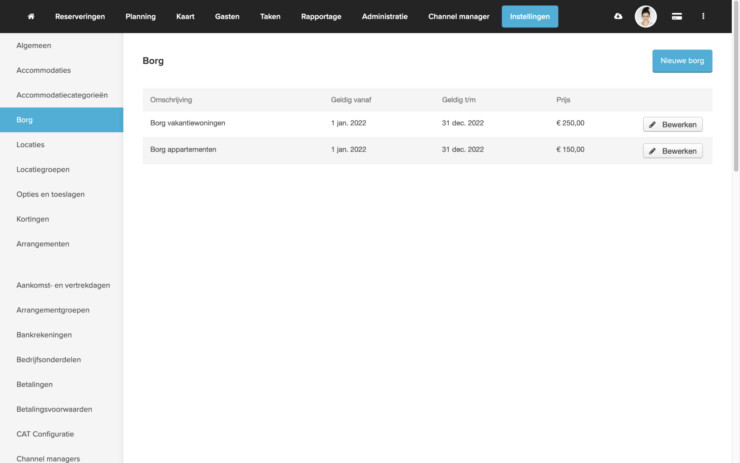
Task: Click the € 150,00 price cell
Action: coord(570,149)
